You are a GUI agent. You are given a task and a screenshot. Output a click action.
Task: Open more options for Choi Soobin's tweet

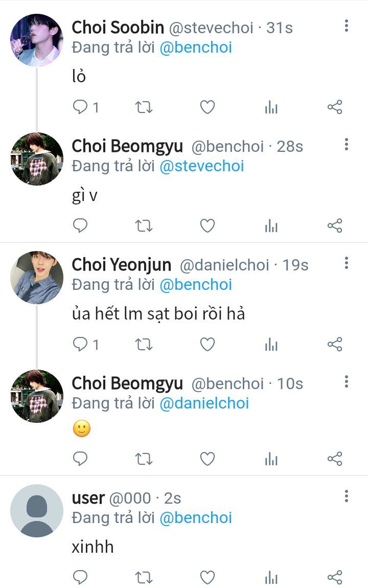(x=347, y=26)
